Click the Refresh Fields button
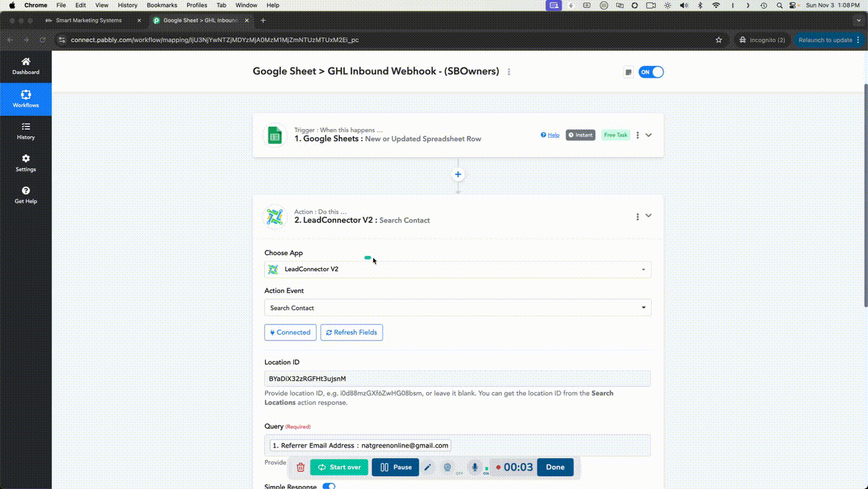 pos(352,332)
